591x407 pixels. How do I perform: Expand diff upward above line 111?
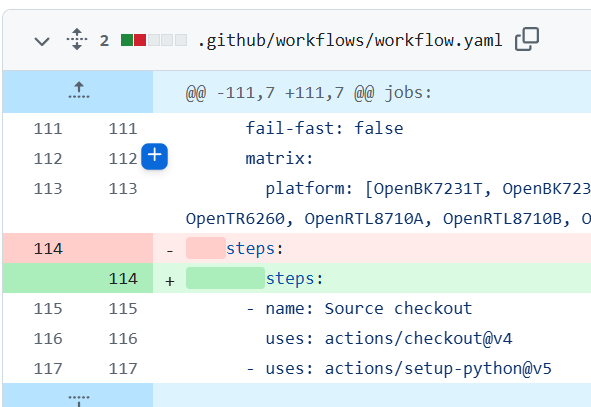click(79, 91)
